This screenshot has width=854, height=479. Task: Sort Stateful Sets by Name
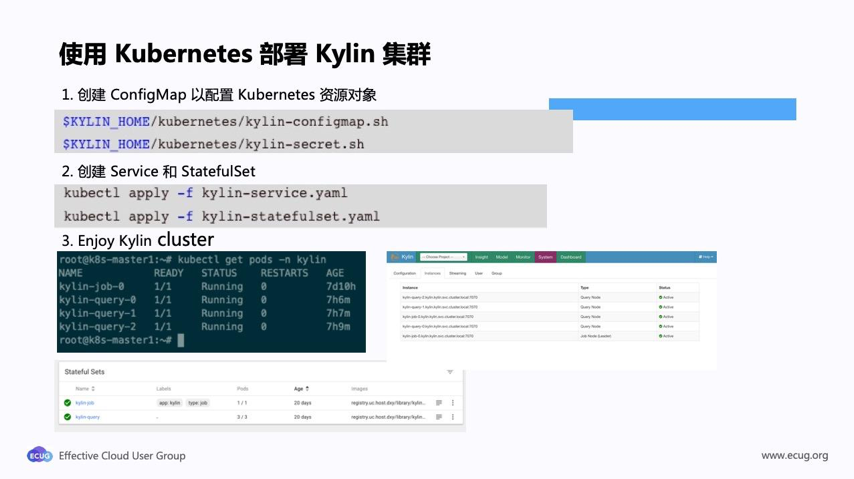85,389
